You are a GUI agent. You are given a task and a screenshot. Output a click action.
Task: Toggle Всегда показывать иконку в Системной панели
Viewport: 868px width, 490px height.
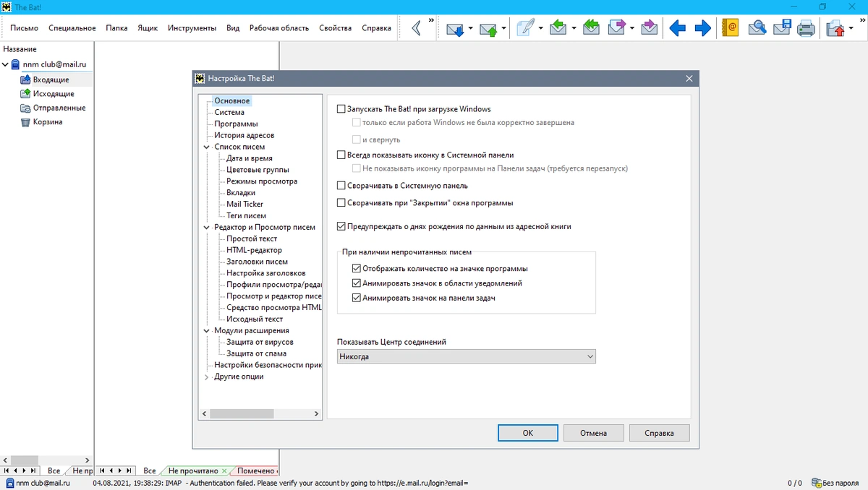click(x=341, y=155)
